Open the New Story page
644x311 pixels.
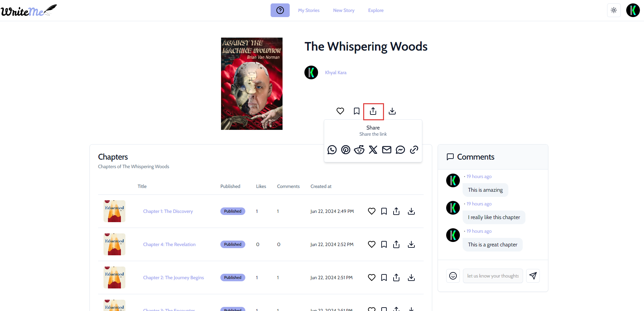(x=344, y=10)
